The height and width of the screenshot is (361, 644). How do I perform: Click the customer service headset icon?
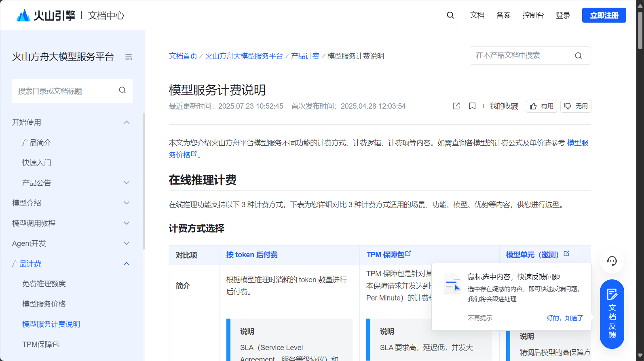pyautogui.click(x=612, y=261)
